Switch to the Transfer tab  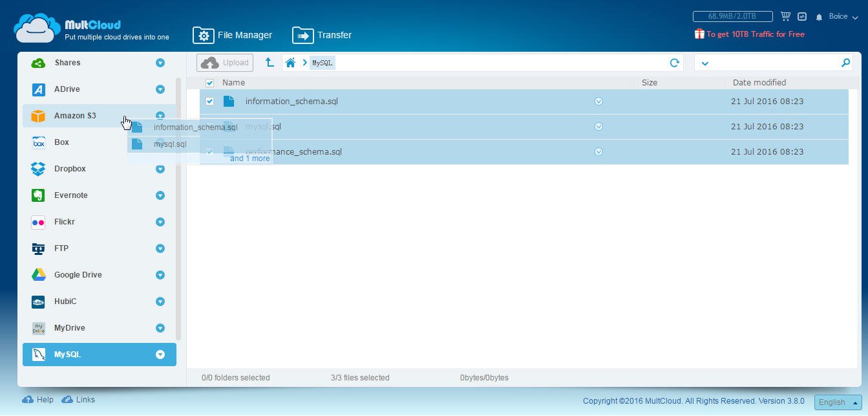[323, 35]
